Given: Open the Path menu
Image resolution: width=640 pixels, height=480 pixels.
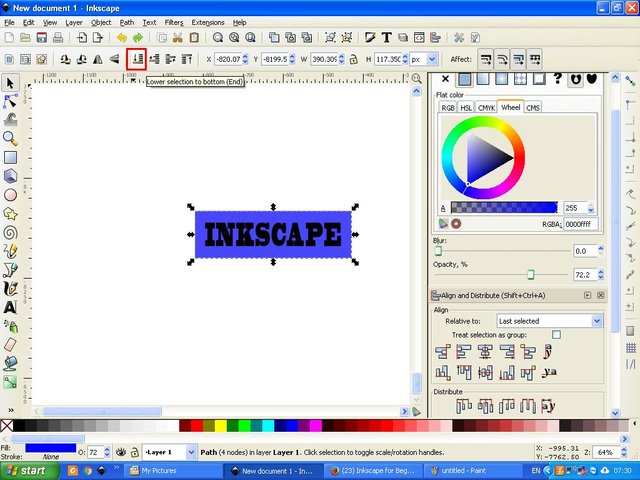Looking at the screenshot, I should [x=127, y=22].
